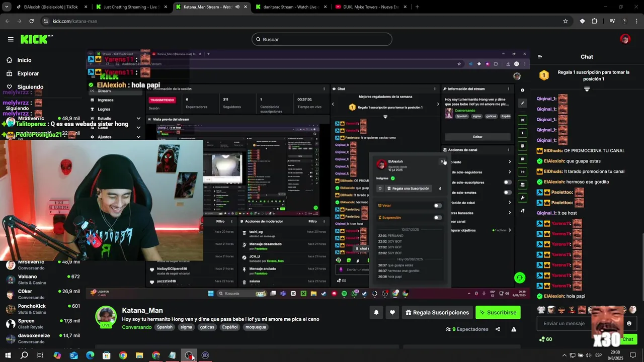Select the moquegua tag
The width and height of the screenshot is (644, 362).
[x=256, y=327]
